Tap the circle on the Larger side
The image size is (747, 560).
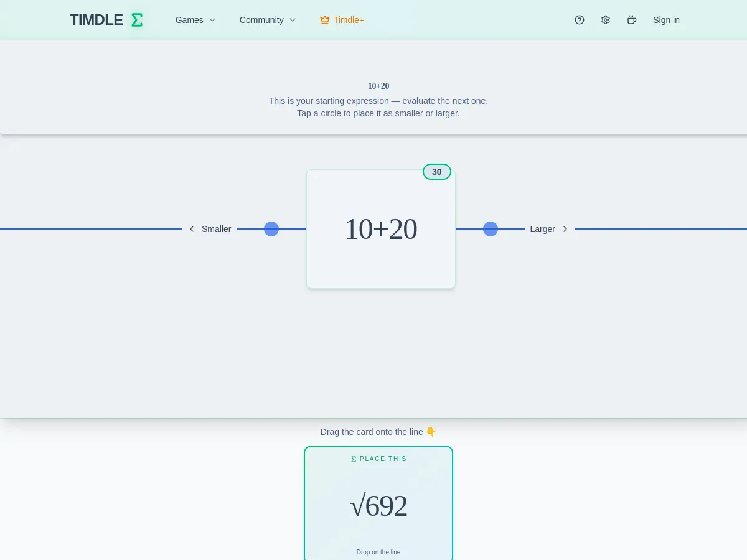[491, 229]
